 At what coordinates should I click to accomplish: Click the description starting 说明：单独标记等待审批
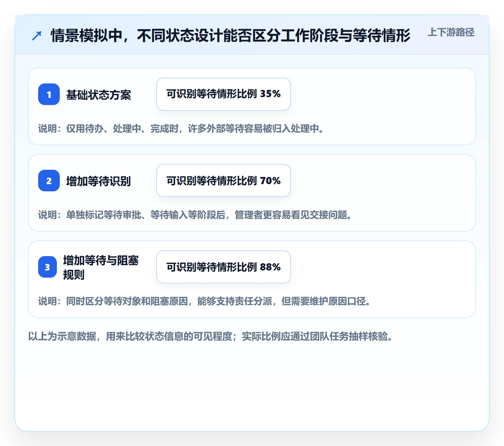pos(195,215)
